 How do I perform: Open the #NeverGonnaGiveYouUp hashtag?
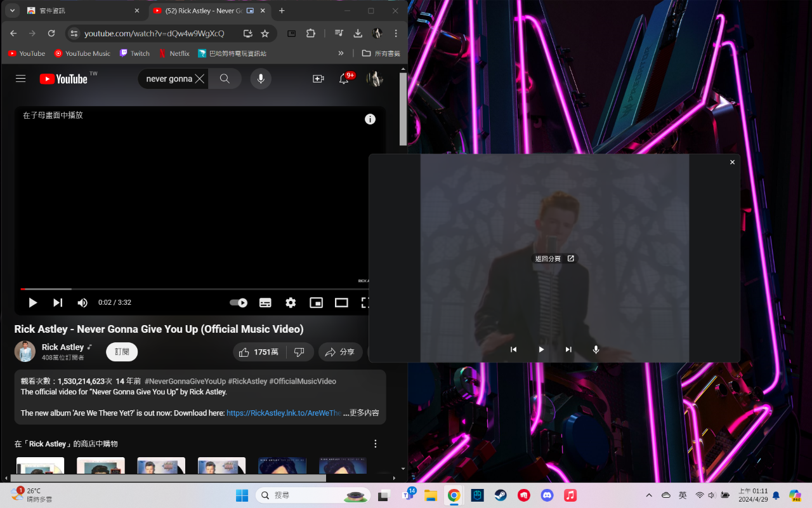[x=185, y=382]
